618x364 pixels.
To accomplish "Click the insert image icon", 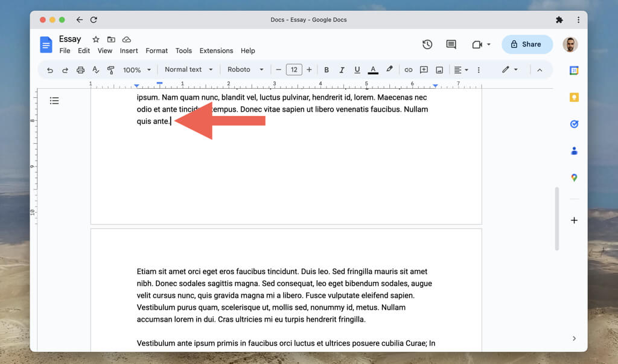I will (x=439, y=70).
